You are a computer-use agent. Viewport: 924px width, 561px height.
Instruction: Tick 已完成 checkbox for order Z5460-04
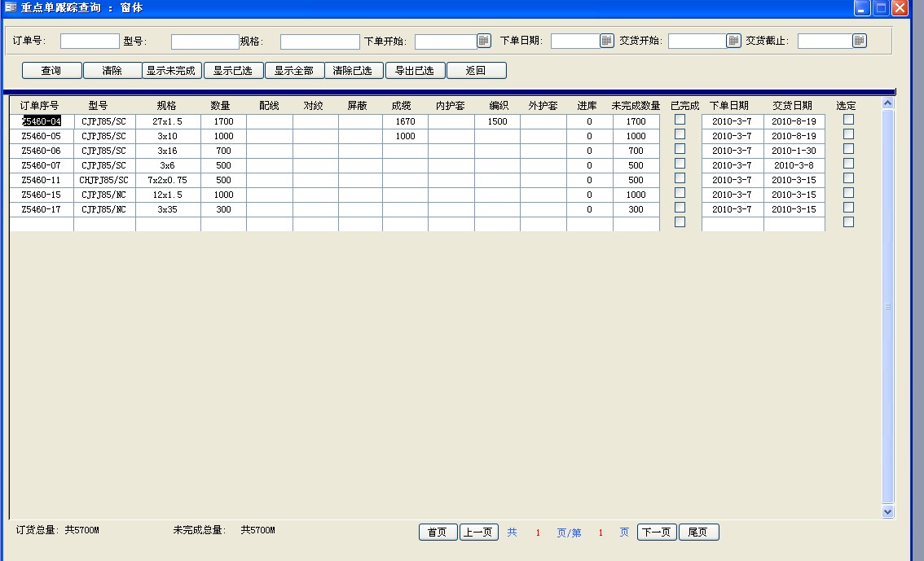click(x=680, y=120)
